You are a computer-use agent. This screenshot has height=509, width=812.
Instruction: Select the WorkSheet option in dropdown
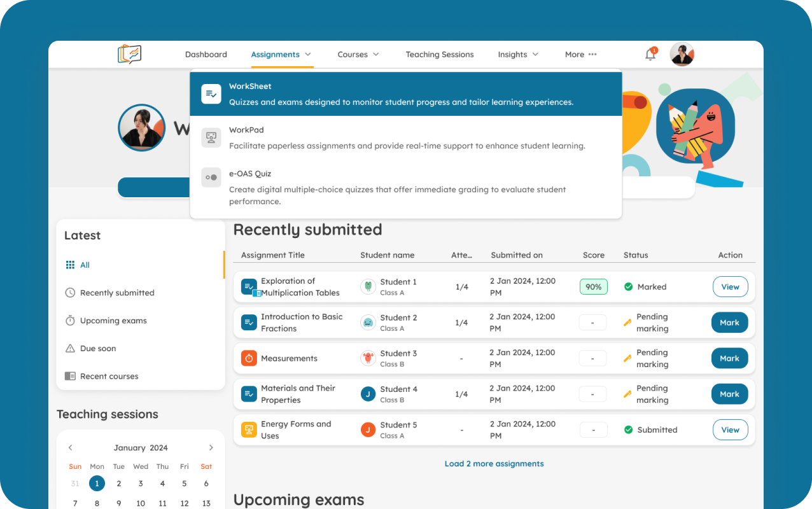coord(405,94)
